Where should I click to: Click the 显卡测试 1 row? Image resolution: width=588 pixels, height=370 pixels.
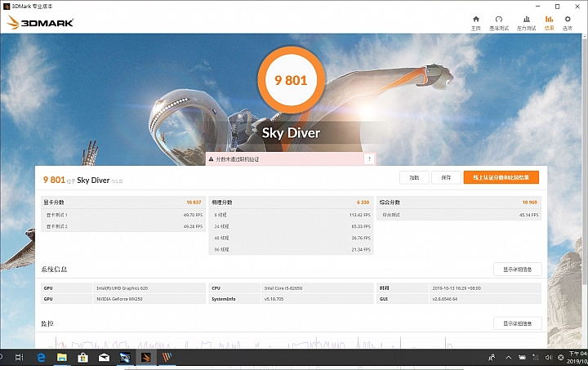[x=123, y=215]
